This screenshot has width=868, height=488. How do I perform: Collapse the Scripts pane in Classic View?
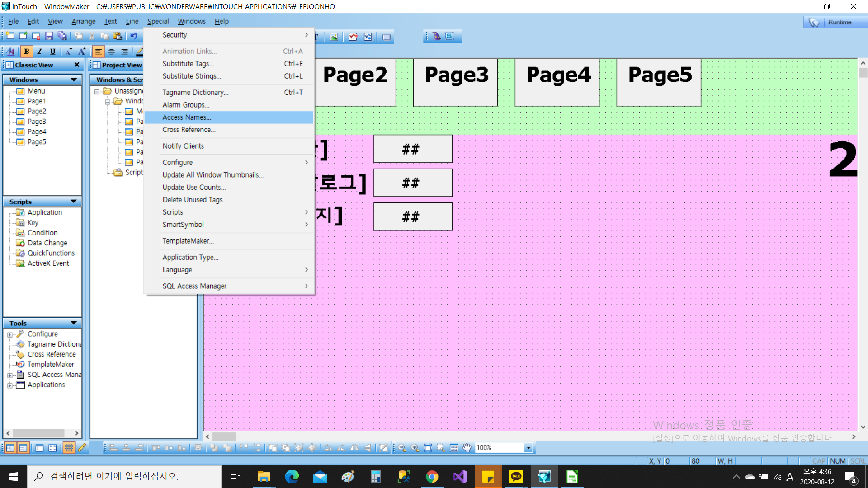[74, 202]
